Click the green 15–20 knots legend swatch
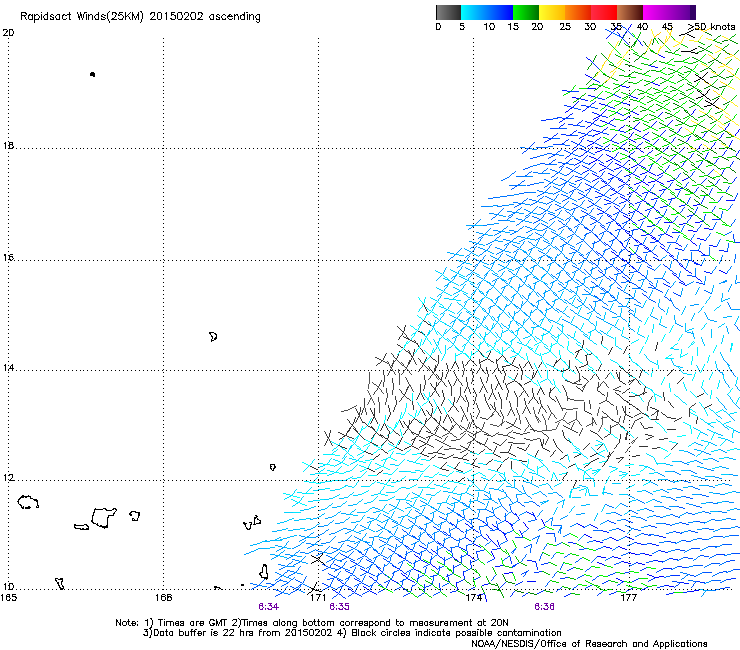Screen dimensions: 740x650 pos(526,12)
